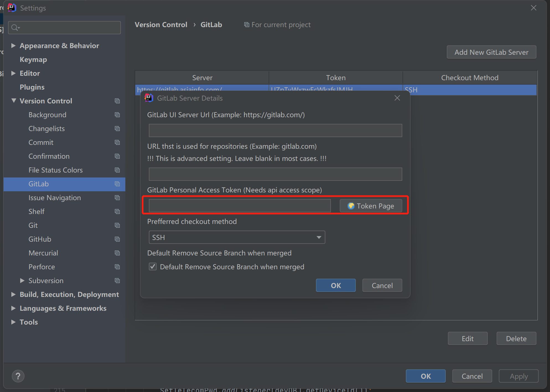The height and width of the screenshot is (392, 550).
Task: Click the project-level icon beside Commit item
Action: [117, 143]
